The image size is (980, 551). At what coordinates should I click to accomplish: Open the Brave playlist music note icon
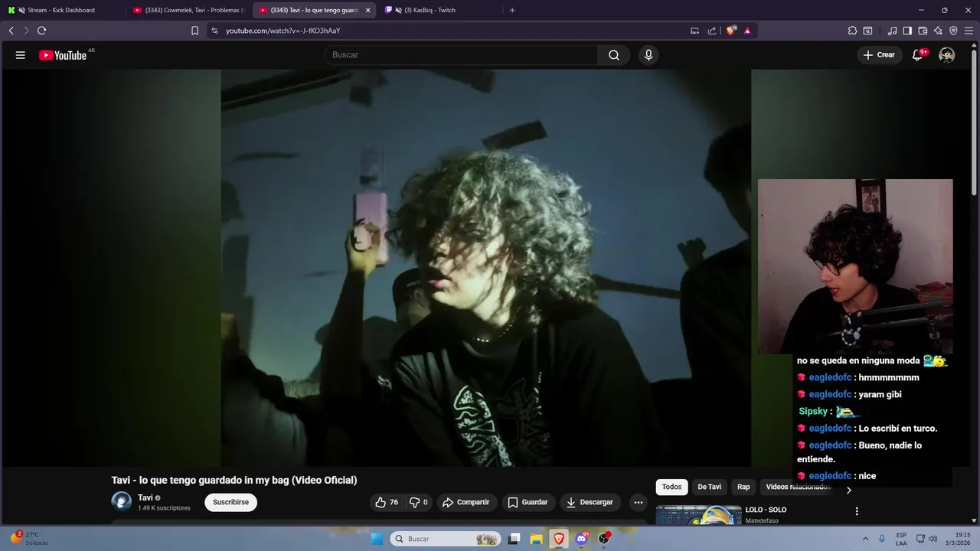[x=892, y=31]
